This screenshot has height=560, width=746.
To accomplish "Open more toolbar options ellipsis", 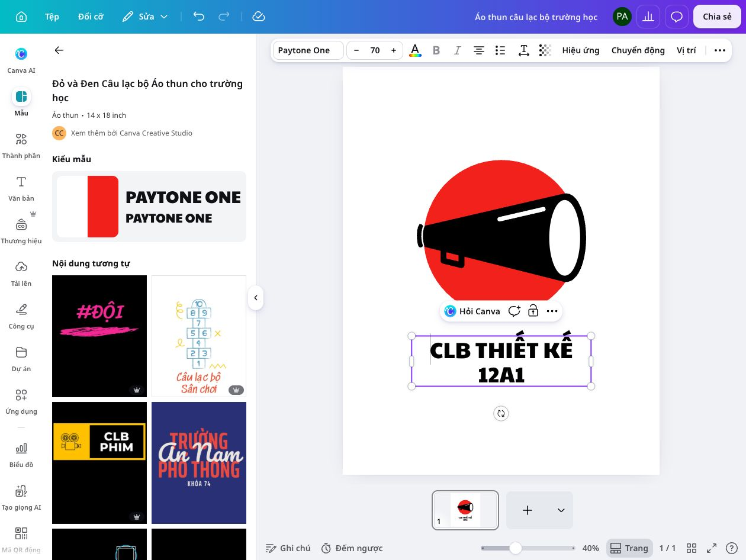I will point(720,50).
